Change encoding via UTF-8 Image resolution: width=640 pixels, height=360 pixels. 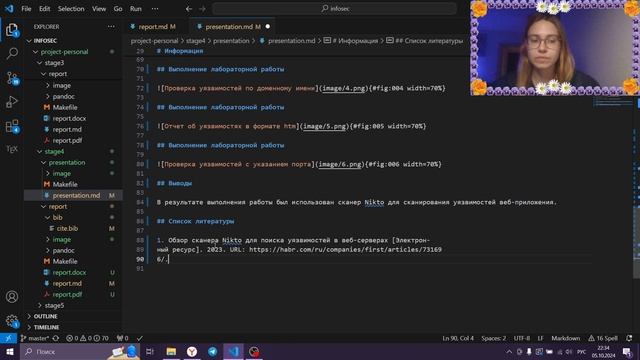click(522, 338)
